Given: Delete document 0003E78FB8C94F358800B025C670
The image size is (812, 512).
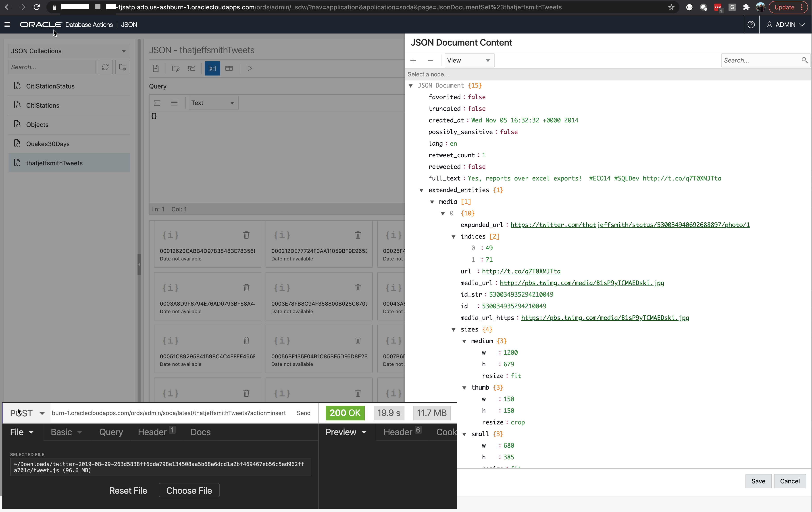Looking at the screenshot, I should tap(358, 287).
